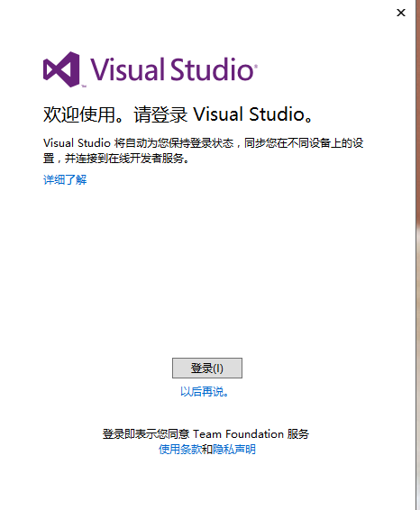Click the text 登录即表示您同意 Team Foundation 服务
The height and width of the screenshot is (510, 420).
205,434
